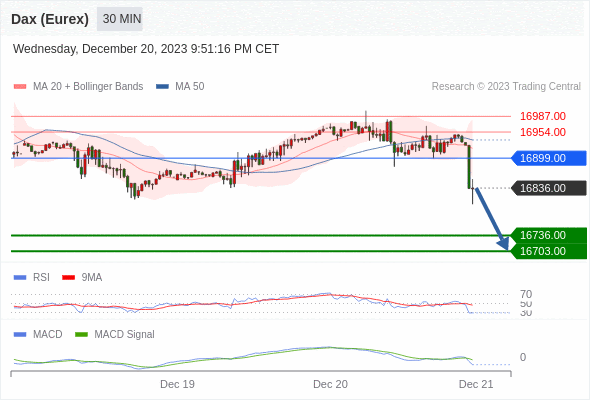Toggle the RSI legend entry
Viewport: 590px width, 400px height.
pyautogui.click(x=32, y=278)
